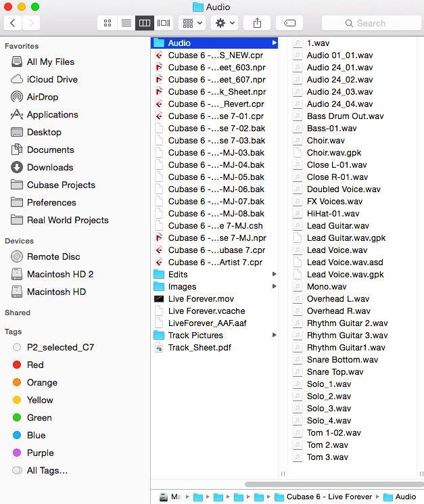This screenshot has height=504, width=424.
Task: Open Preferences favorite folder
Action: point(43,202)
